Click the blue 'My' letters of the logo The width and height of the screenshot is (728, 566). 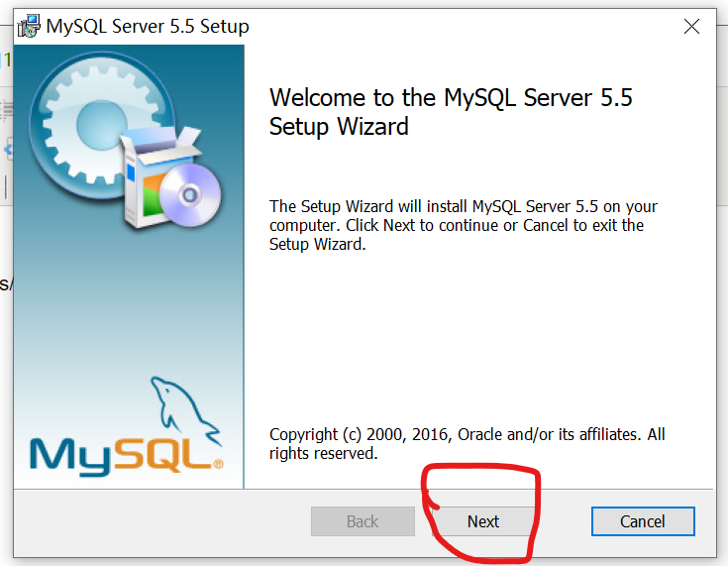pyautogui.click(x=71, y=456)
